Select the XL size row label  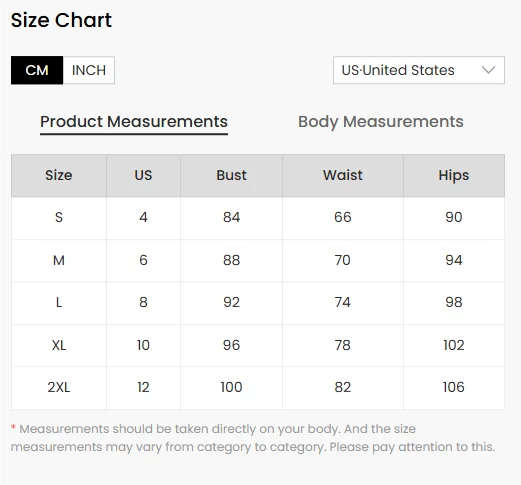(59, 345)
